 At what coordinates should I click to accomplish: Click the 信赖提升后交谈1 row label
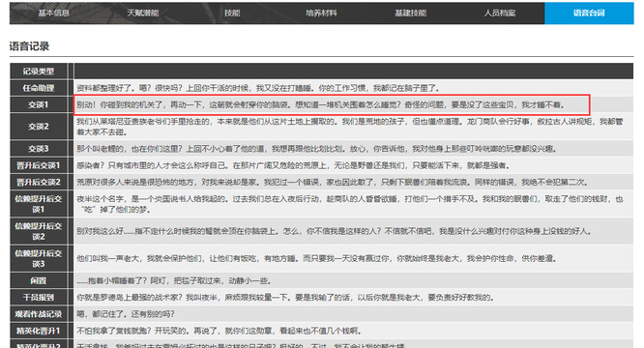point(39,204)
